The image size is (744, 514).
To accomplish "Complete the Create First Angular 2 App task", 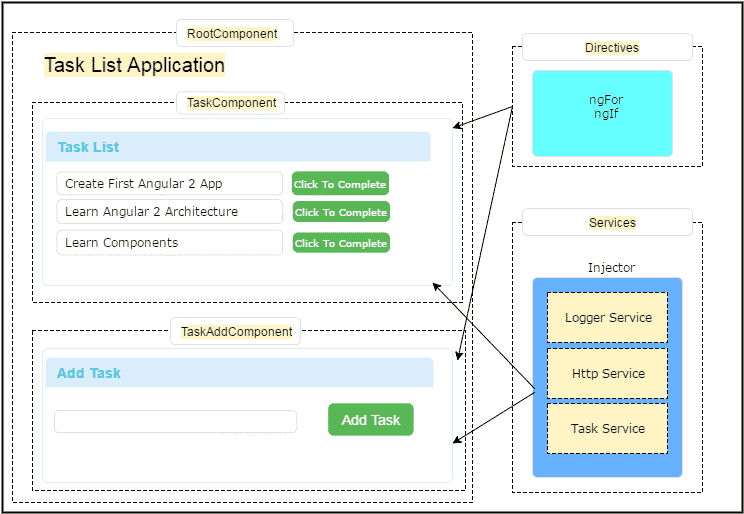I will pyautogui.click(x=340, y=184).
